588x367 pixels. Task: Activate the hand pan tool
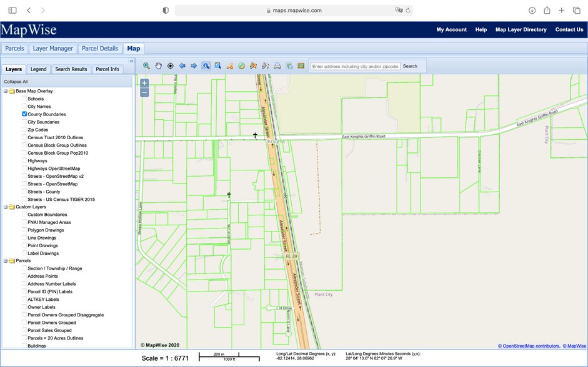tap(159, 66)
